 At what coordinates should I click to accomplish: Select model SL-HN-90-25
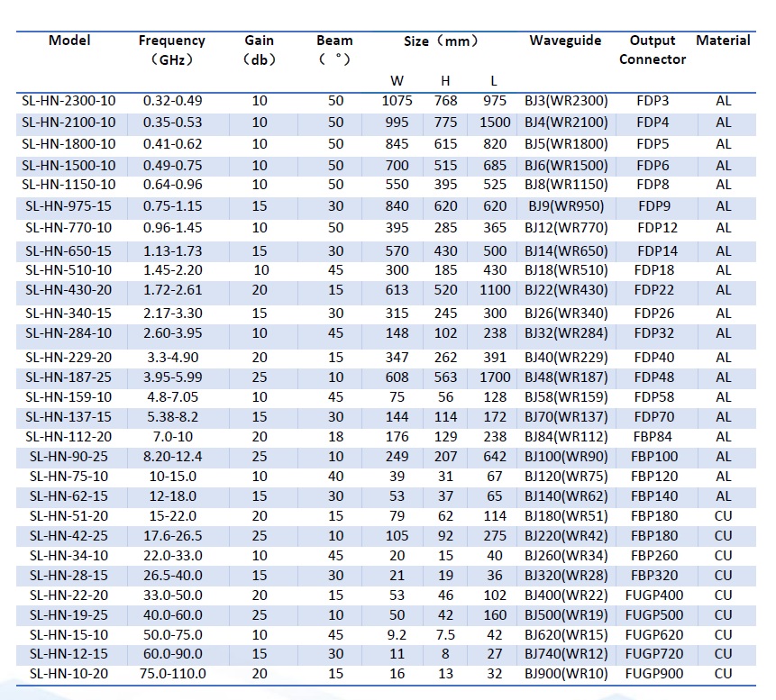pos(68,456)
